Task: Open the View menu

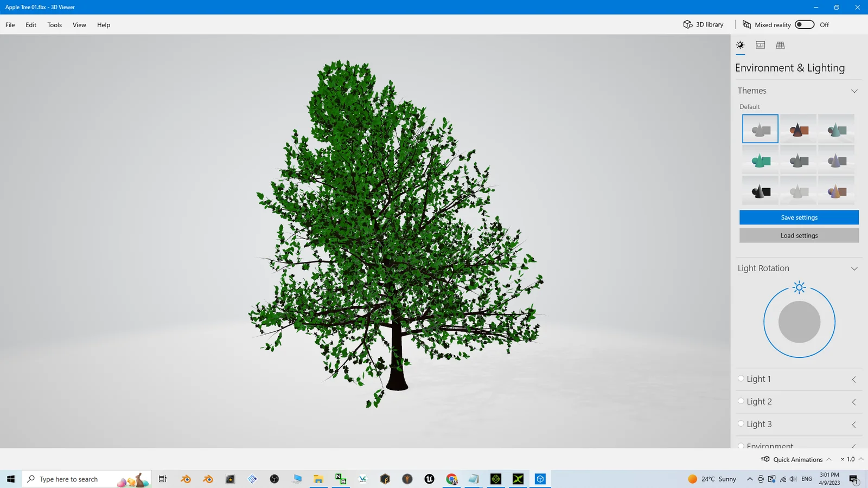Action: click(x=79, y=25)
